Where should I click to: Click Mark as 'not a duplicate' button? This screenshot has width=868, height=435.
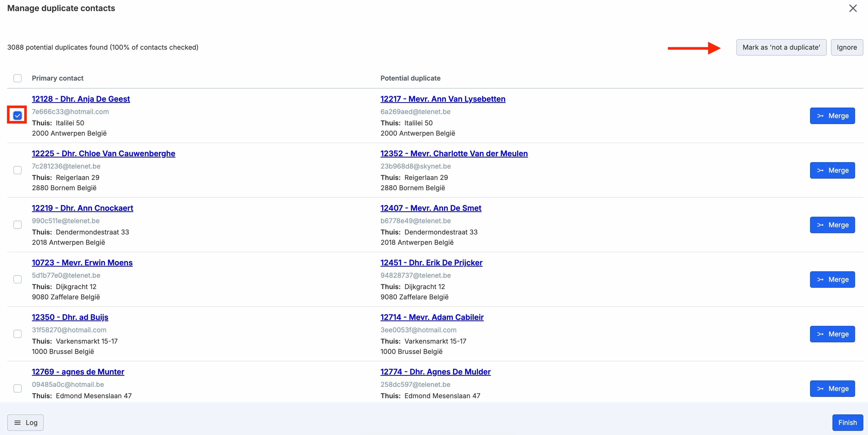pos(781,47)
